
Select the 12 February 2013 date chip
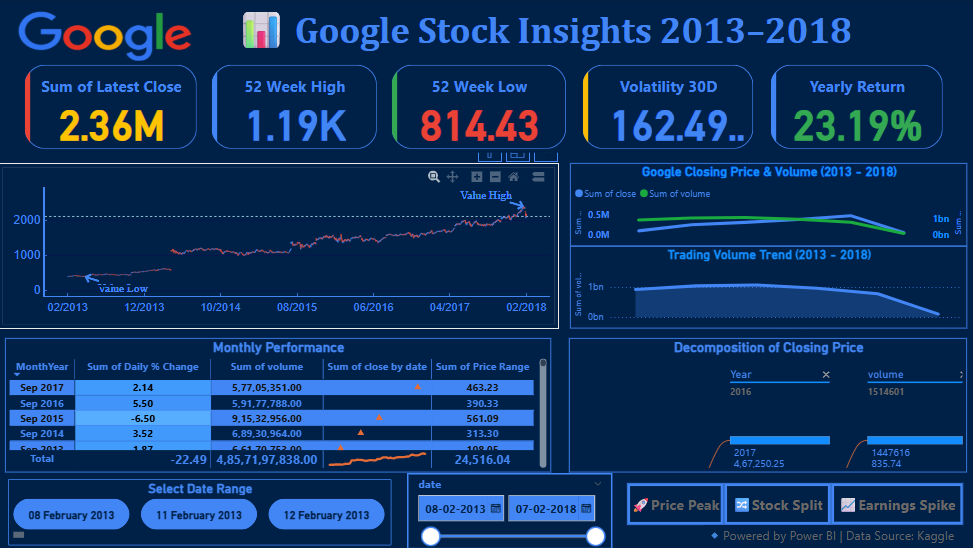click(x=326, y=514)
